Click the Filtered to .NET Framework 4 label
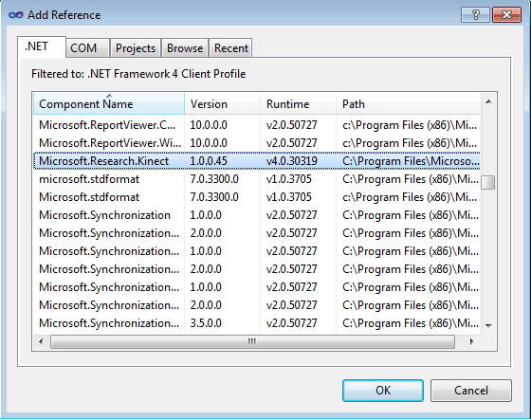Viewport: 531px width, 420px height. pos(138,74)
